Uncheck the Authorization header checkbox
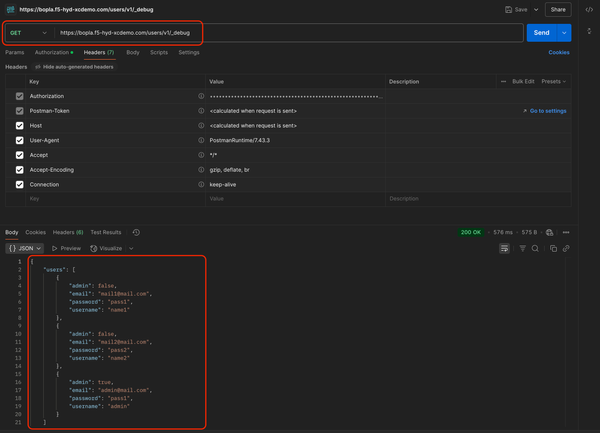600x433 pixels. (20, 96)
